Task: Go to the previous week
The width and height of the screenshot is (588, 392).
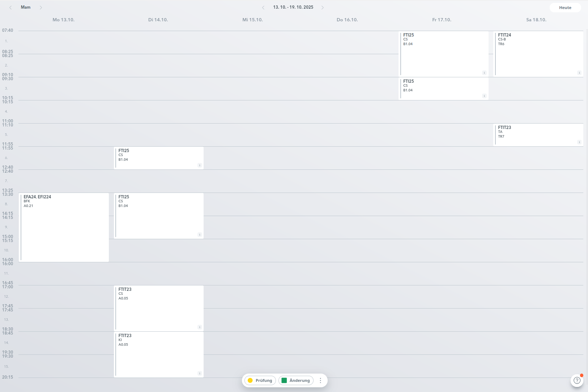Action: click(263, 8)
